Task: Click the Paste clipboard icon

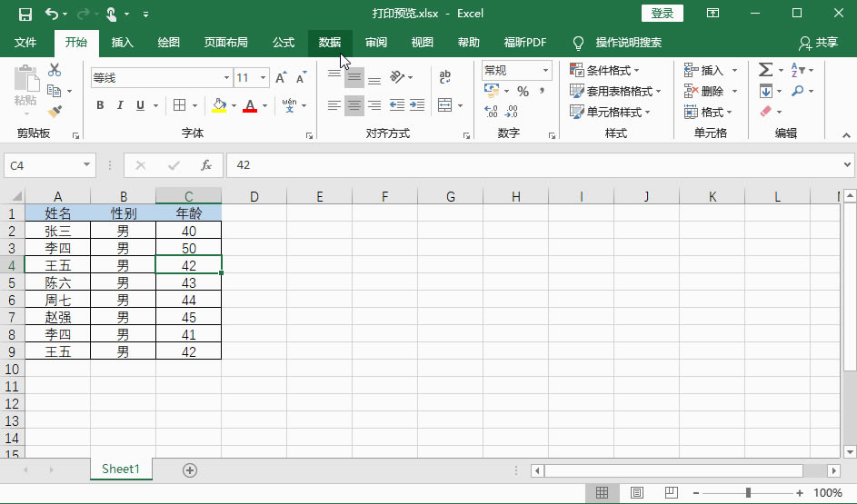Action: click(25, 79)
